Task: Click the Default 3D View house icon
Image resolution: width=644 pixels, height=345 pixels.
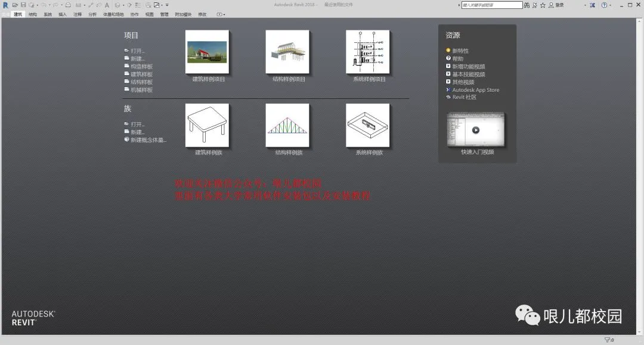Action: click(117, 5)
